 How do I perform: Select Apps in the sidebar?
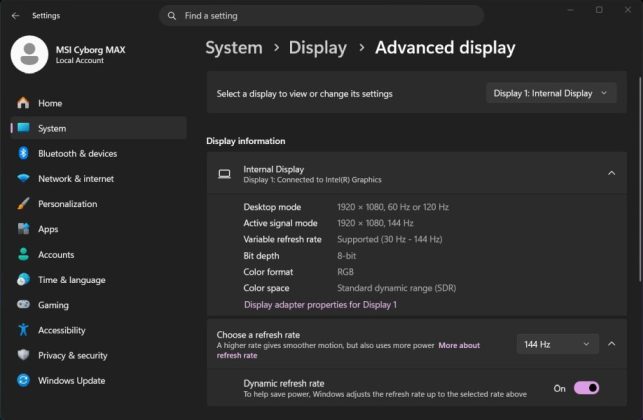[x=98, y=229]
